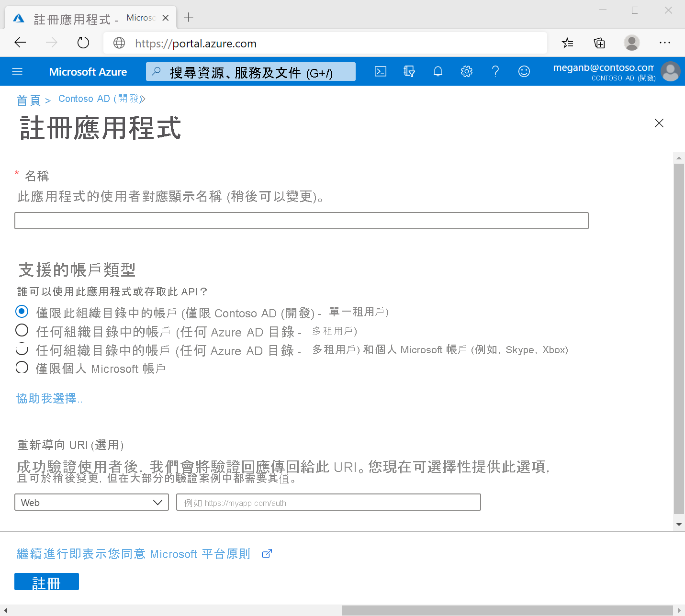Viewport: 685px width, 616px height.
Task: Click the scroll up arrow of the form
Action: coord(679,157)
